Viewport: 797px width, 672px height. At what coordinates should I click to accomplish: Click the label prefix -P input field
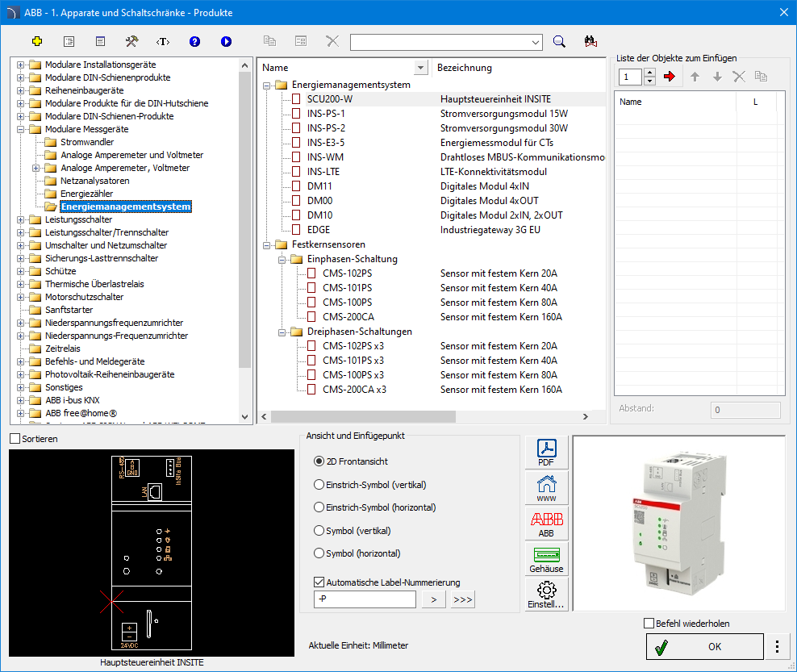(x=365, y=599)
